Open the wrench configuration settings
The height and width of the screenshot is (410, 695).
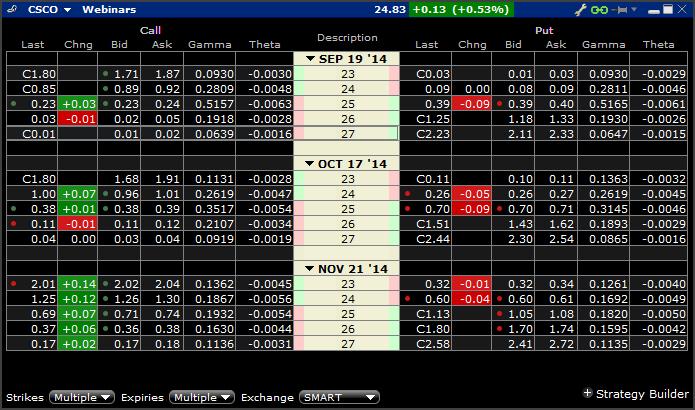coord(580,10)
